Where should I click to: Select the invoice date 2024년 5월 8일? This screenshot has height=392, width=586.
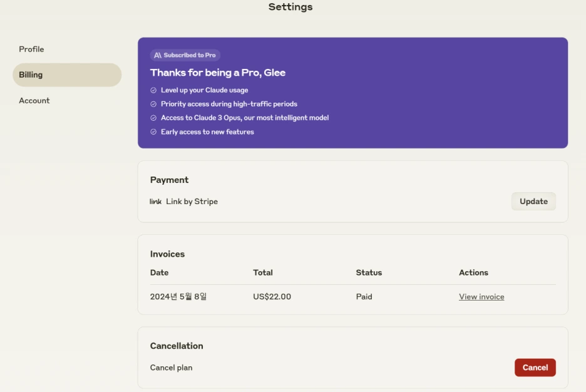pyautogui.click(x=178, y=297)
